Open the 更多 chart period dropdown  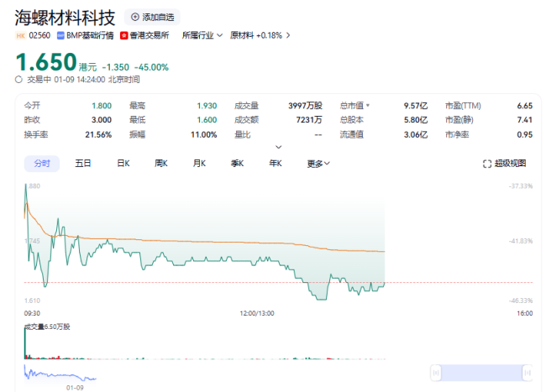click(x=318, y=164)
